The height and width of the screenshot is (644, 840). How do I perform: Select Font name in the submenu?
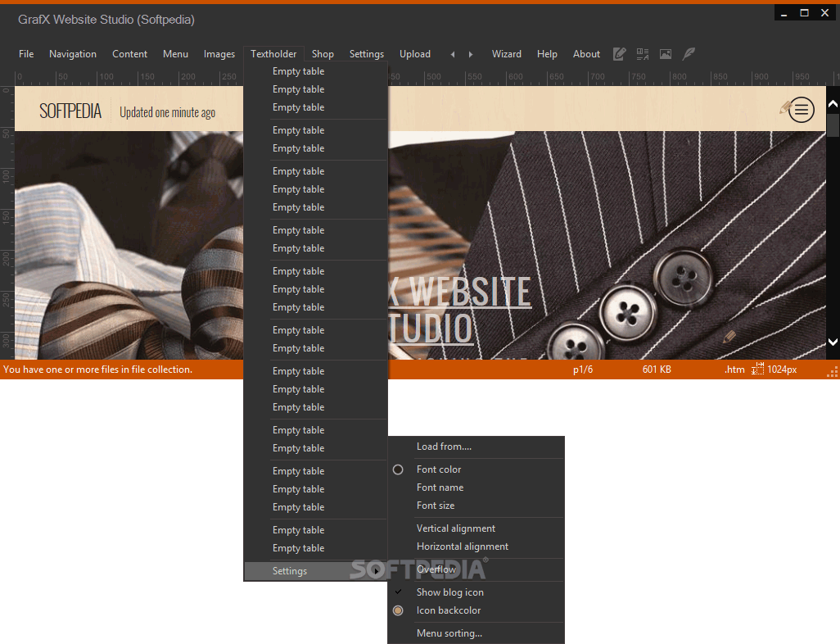[x=476, y=488]
